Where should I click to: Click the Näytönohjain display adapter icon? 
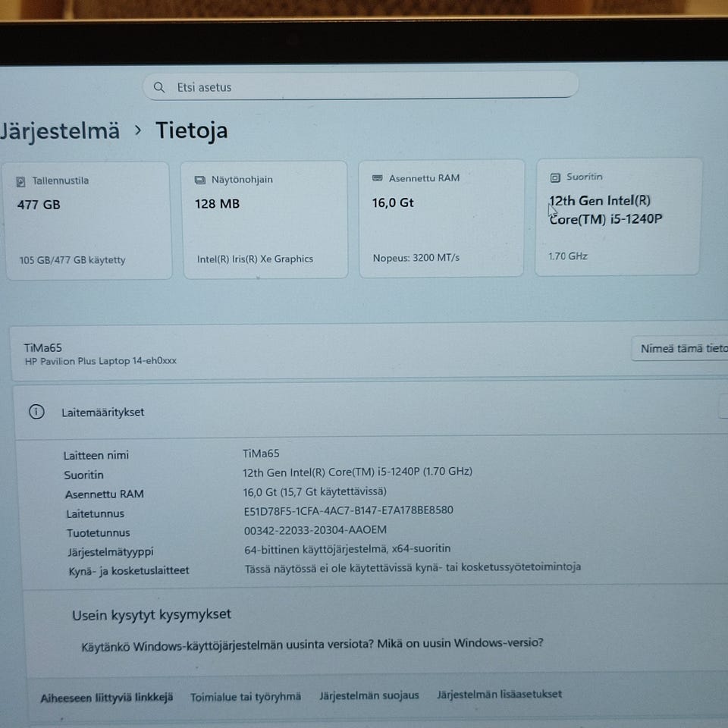pos(199,180)
